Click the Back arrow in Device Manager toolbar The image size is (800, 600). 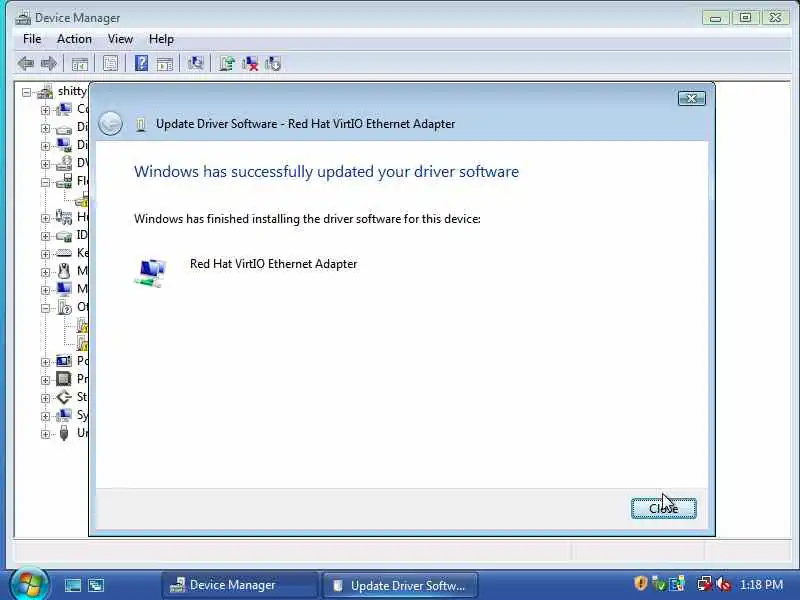click(25, 64)
